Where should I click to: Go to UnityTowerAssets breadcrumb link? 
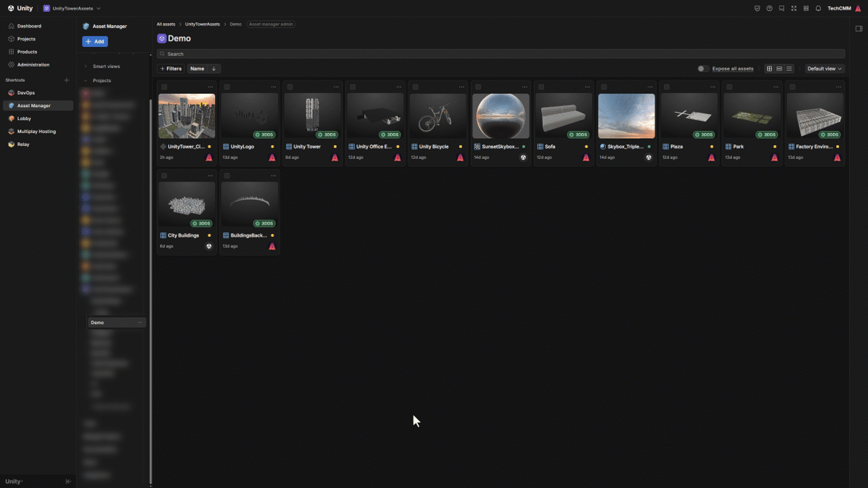coord(202,24)
